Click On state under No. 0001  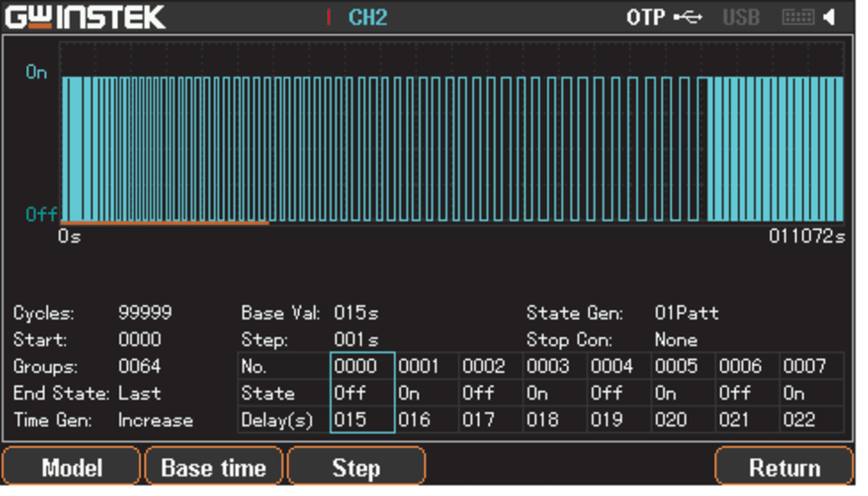427,393
